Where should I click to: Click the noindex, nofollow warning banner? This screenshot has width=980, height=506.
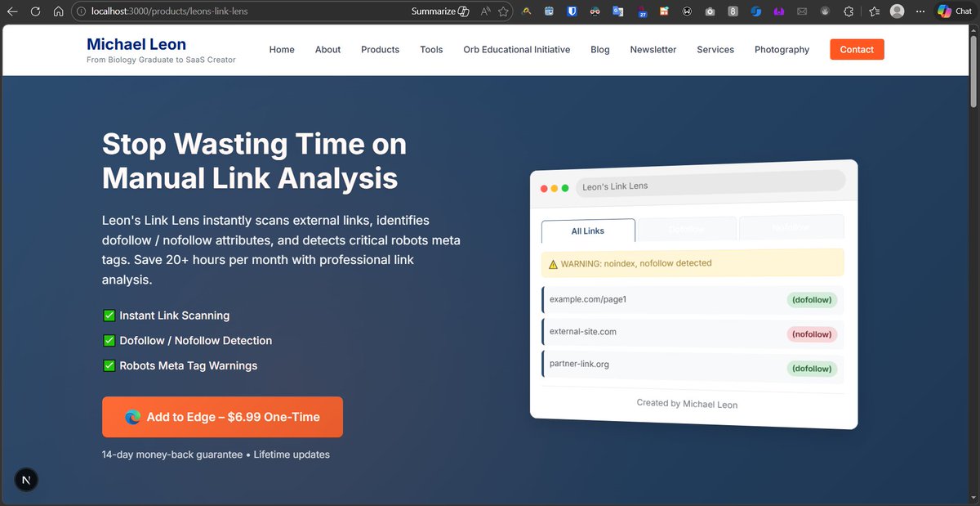point(693,263)
